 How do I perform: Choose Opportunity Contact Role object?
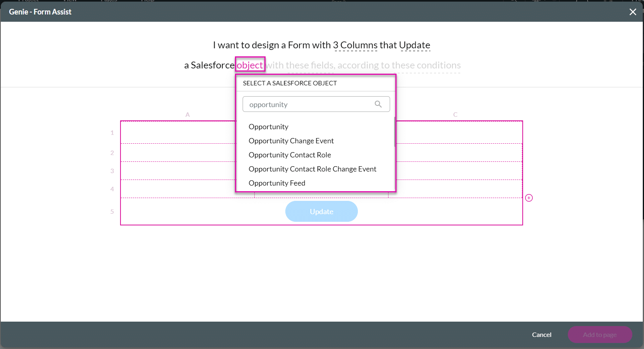(x=290, y=155)
